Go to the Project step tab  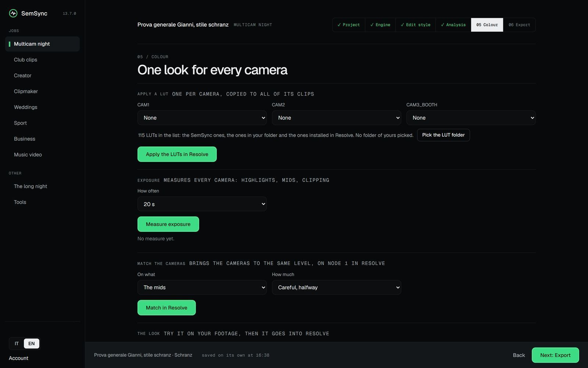click(x=349, y=25)
